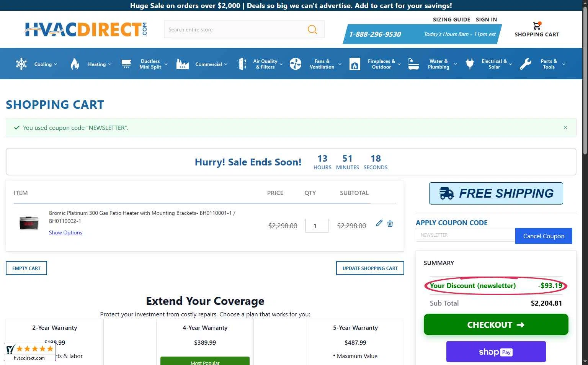Click the Electrical & Solar plug icon
This screenshot has height=365, width=588.
click(470, 64)
